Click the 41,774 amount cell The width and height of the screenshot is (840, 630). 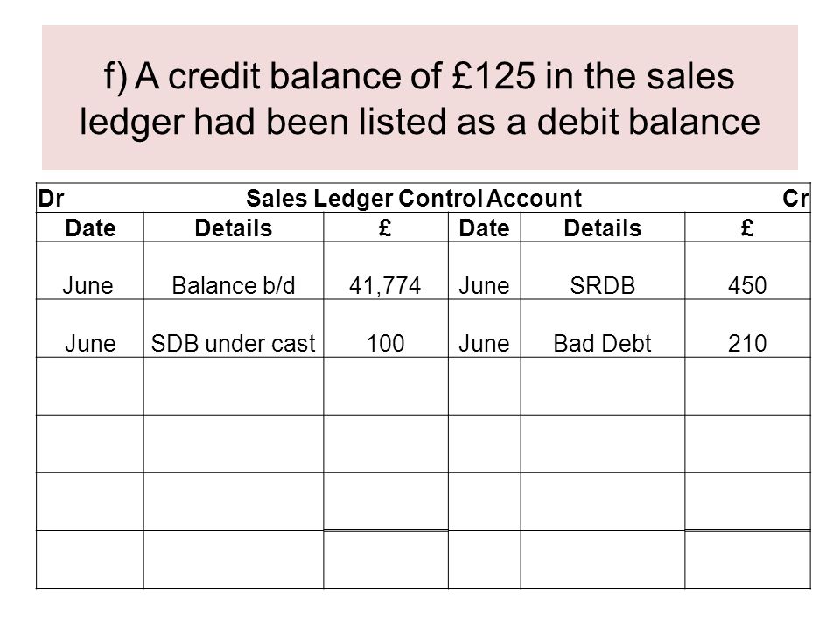point(386,270)
